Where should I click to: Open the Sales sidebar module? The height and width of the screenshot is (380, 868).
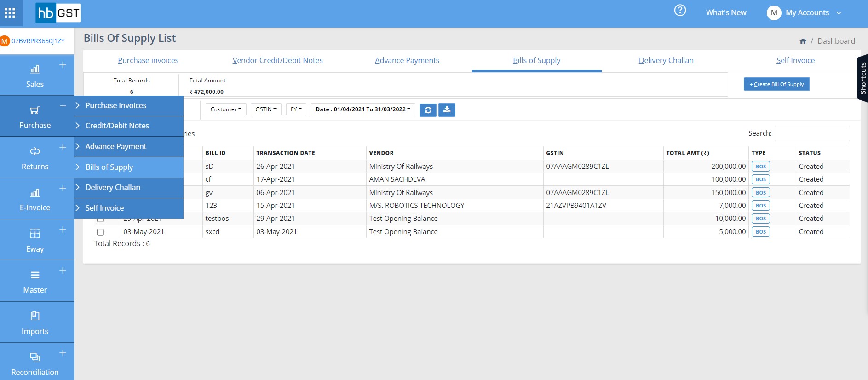[x=35, y=76]
